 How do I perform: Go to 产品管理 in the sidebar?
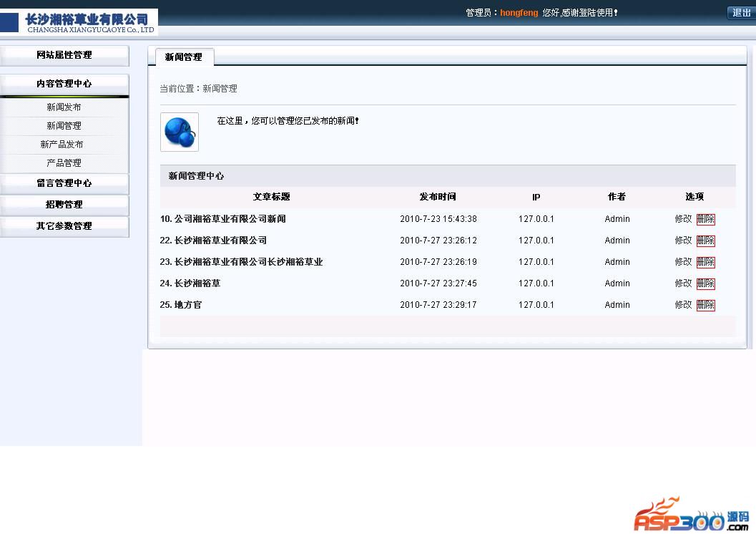pyautogui.click(x=64, y=163)
